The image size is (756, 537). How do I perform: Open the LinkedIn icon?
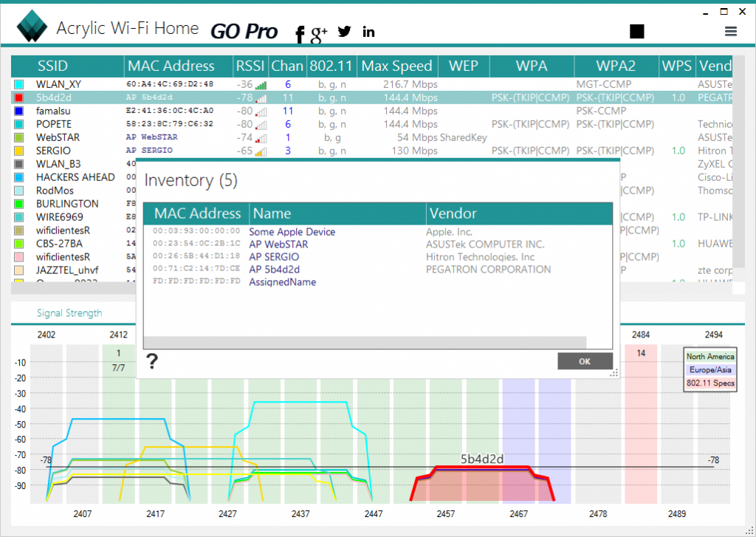click(x=368, y=32)
